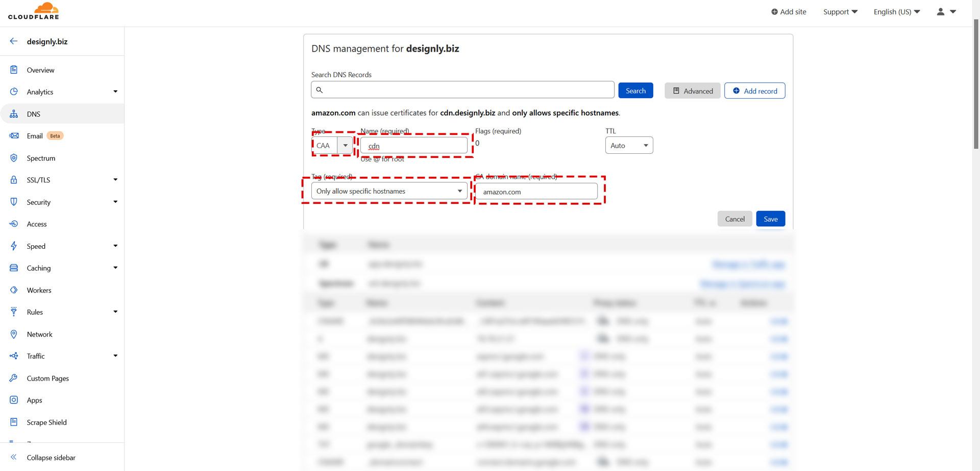Expand the SSL/TLS submenu arrow
This screenshot has width=980, height=471.
click(x=115, y=180)
